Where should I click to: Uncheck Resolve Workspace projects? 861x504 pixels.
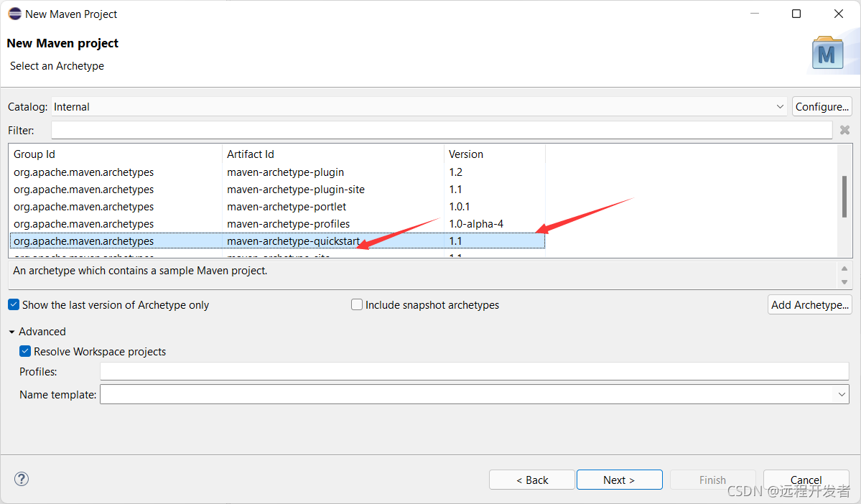(x=25, y=351)
